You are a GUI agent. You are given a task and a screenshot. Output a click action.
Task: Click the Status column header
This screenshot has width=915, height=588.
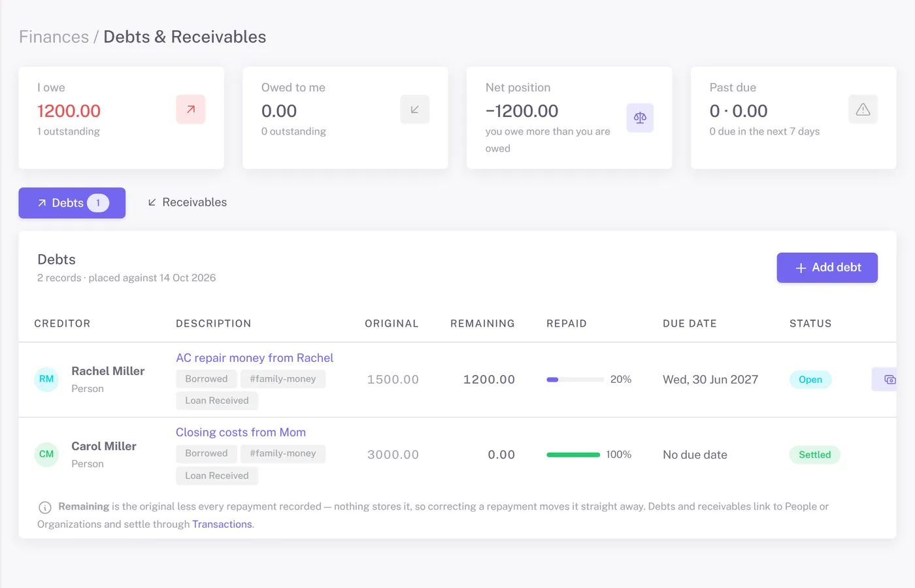810,323
